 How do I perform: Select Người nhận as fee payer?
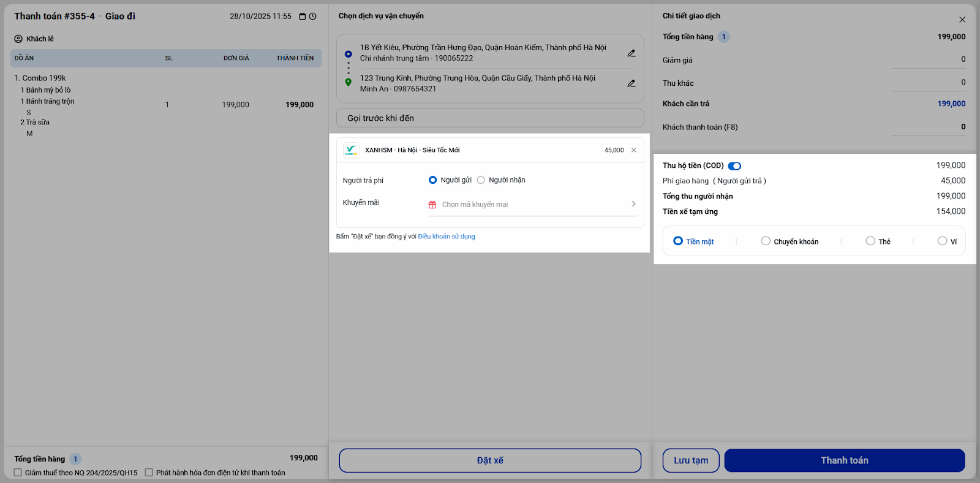point(481,180)
